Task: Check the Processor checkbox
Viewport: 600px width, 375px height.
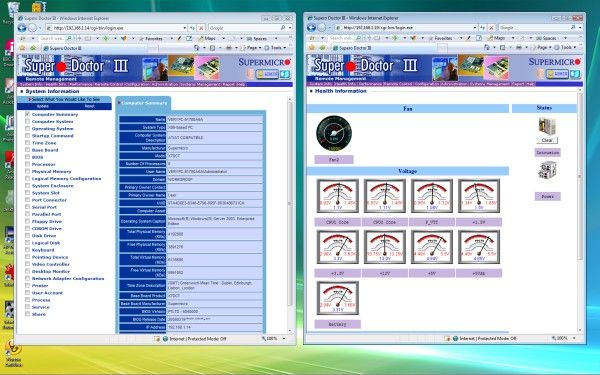Action: click(28, 164)
